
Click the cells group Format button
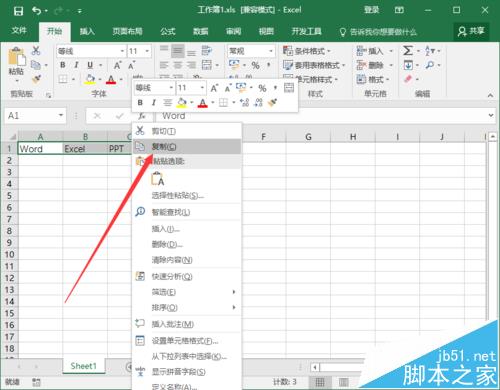[373, 79]
